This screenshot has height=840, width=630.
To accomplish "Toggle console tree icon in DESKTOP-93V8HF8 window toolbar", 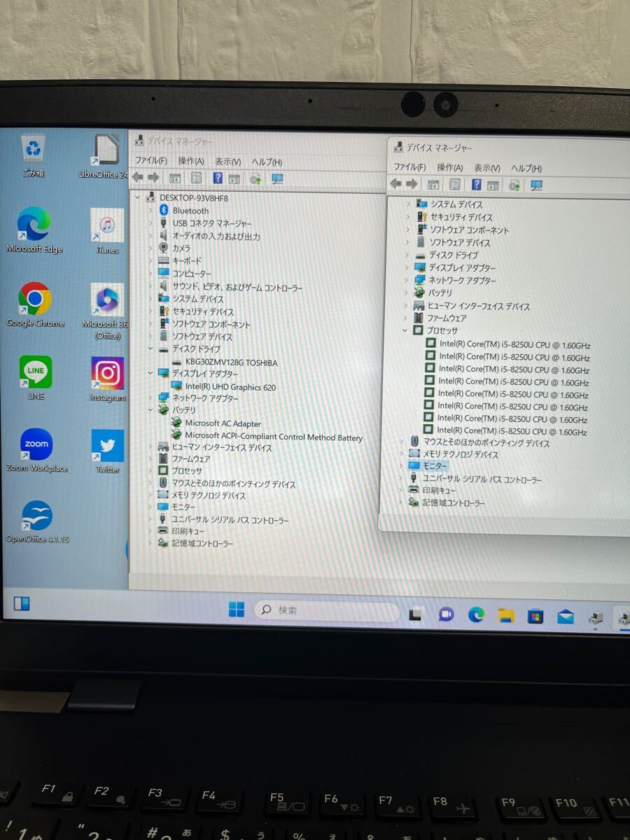I will [x=175, y=178].
